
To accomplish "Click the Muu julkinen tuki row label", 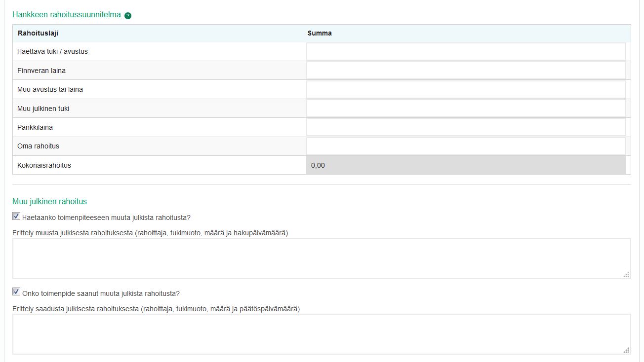I will pos(43,109).
